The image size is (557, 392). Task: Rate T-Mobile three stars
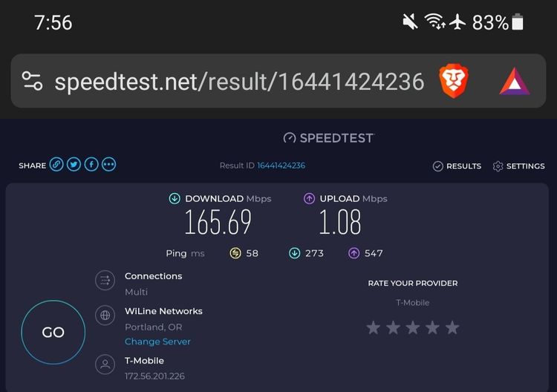coord(413,327)
